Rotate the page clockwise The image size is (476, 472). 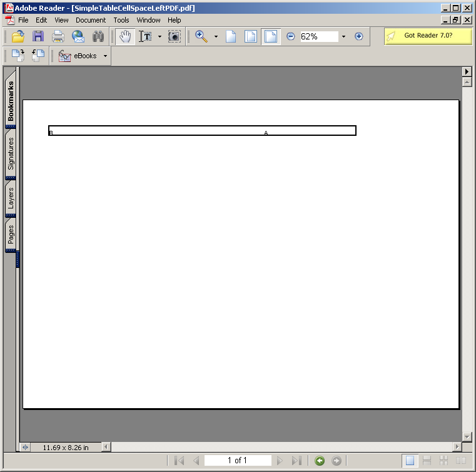[x=18, y=56]
